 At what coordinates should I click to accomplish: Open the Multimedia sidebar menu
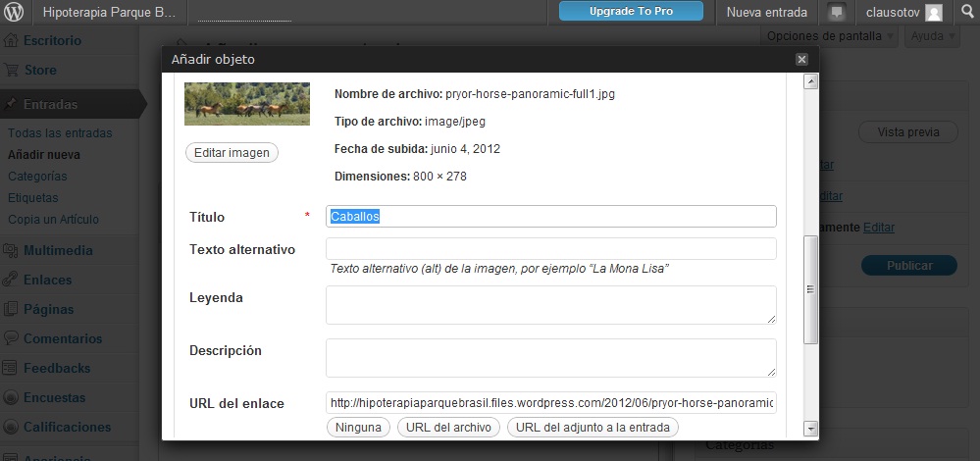[x=58, y=250]
